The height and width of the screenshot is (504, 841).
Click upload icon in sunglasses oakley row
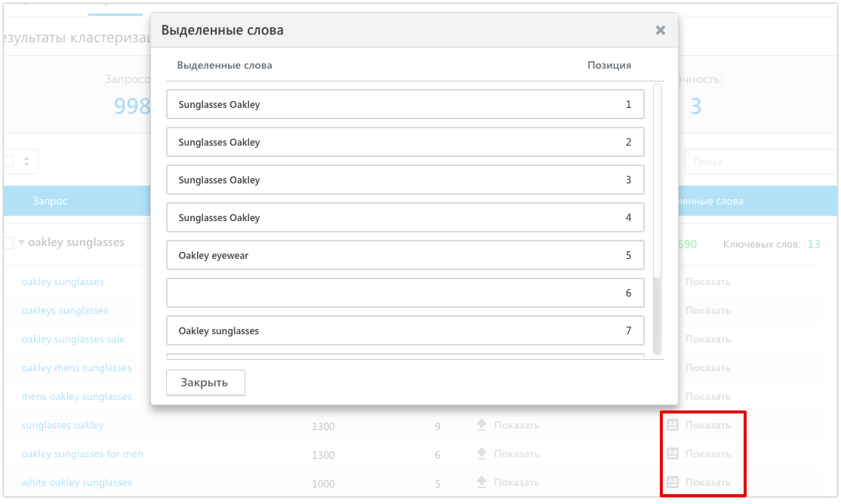coord(482,426)
